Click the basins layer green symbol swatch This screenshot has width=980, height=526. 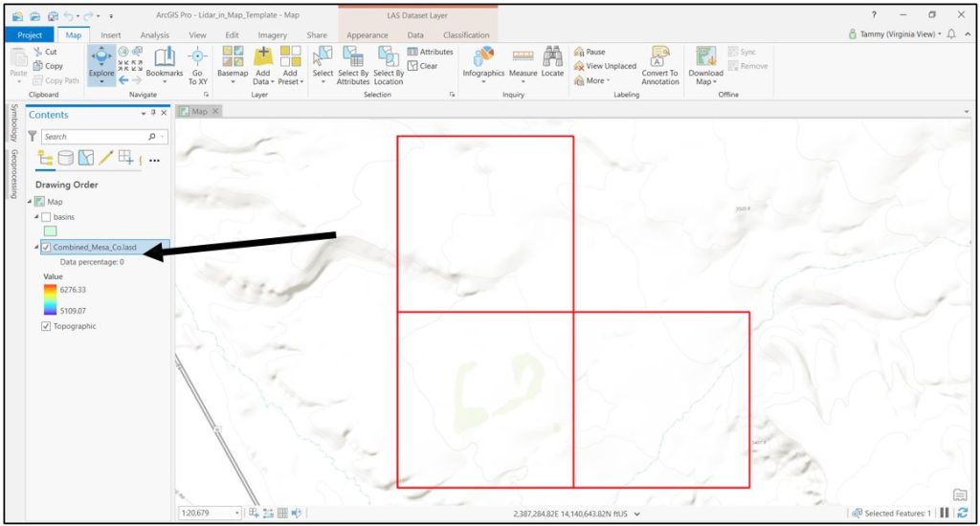pyautogui.click(x=50, y=231)
